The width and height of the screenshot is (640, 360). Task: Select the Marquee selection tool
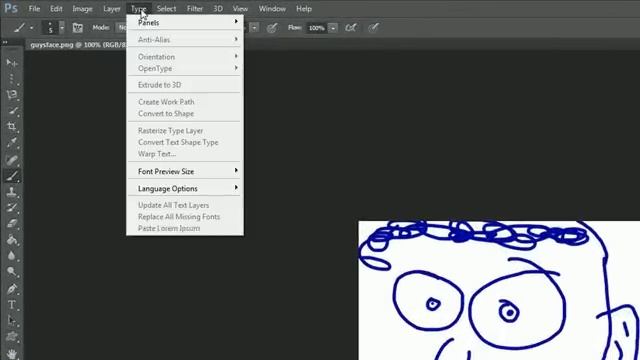coord(12,79)
